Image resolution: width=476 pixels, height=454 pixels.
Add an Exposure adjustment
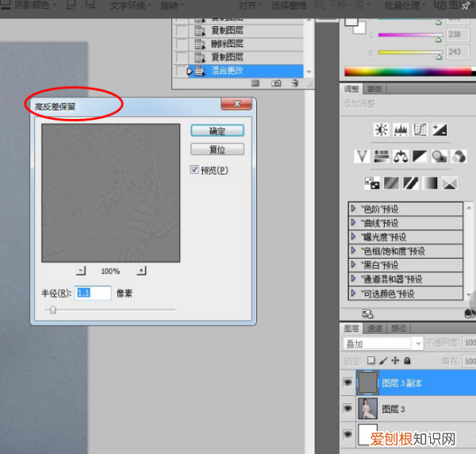[x=439, y=129]
